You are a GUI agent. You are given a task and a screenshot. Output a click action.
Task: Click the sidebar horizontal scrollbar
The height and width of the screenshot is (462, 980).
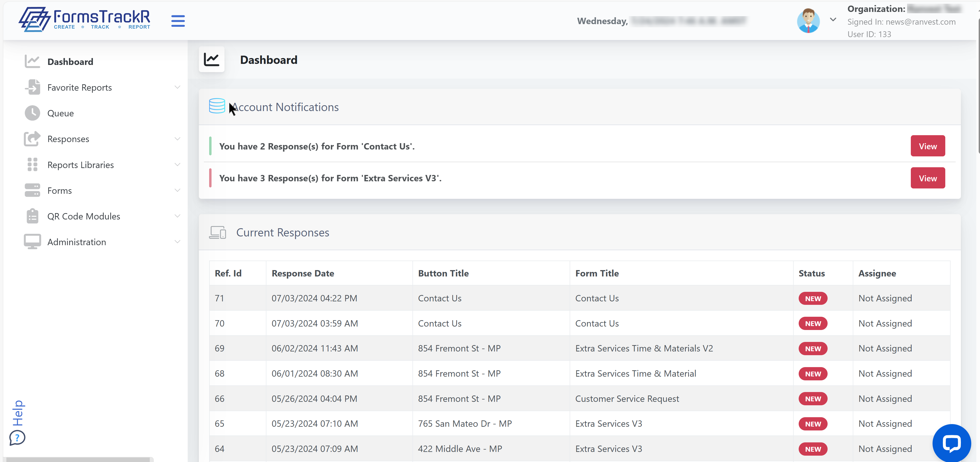coord(78,459)
